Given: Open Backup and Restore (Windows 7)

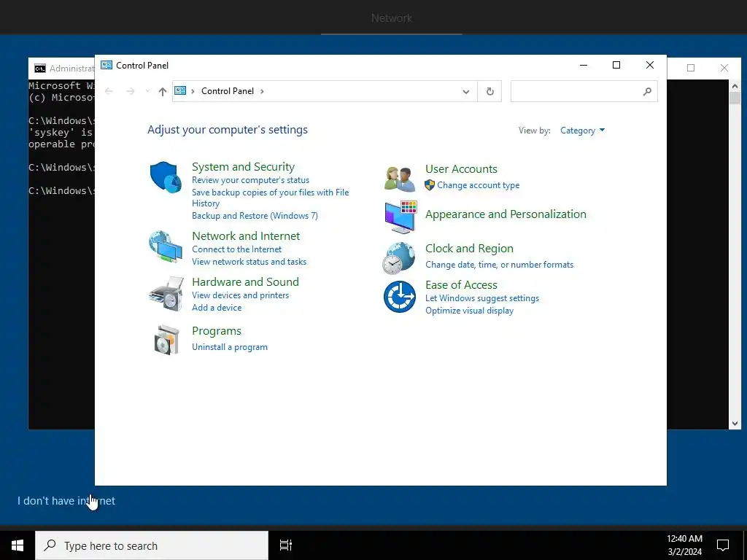Looking at the screenshot, I should pyautogui.click(x=255, y=216).
